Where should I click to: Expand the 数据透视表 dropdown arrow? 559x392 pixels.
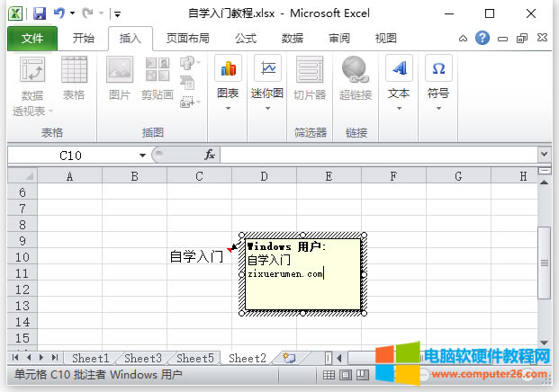50,111
